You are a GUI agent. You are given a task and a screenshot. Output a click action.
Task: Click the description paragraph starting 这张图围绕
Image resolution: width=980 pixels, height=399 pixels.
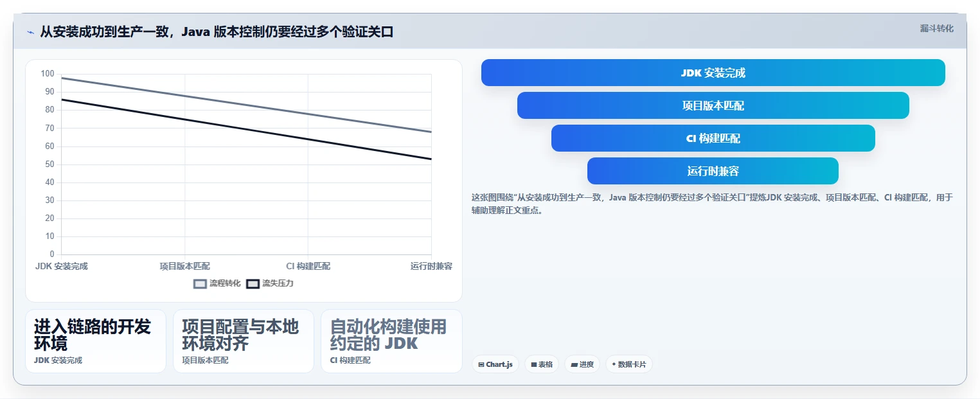tap(712, 204)
